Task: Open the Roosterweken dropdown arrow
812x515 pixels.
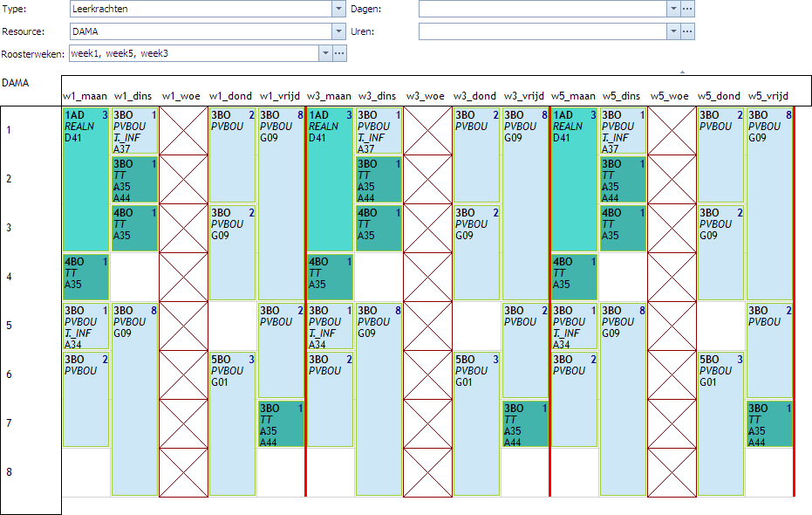Action: coord(325,53)
